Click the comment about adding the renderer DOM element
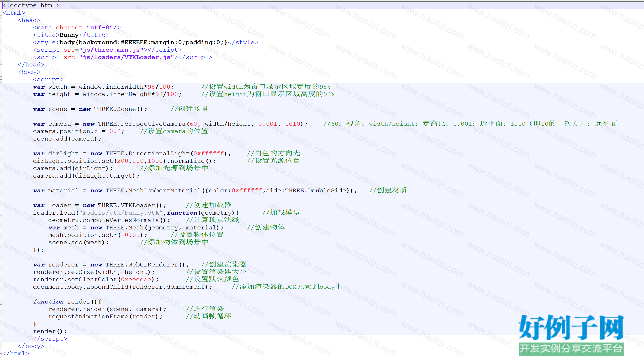Viewport: 644px width, 358px height. [287, 287]
